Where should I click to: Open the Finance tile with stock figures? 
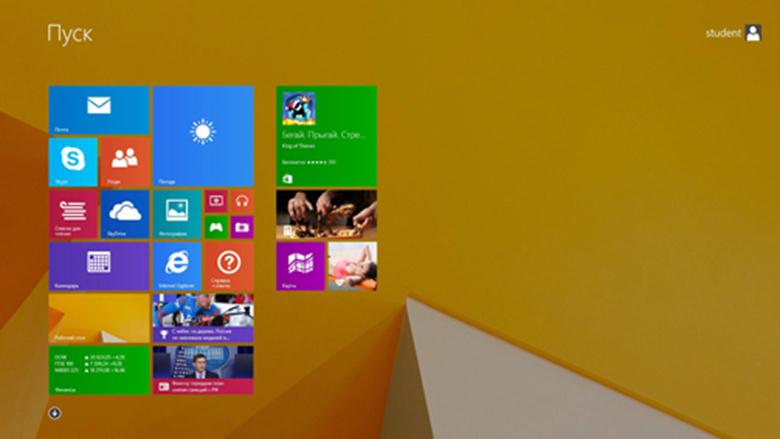point(99,370)
